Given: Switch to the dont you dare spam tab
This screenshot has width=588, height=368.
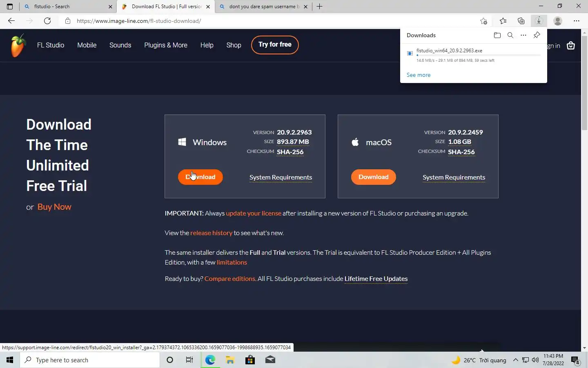Looking at the screenshot, I should [x=263, y=7].
